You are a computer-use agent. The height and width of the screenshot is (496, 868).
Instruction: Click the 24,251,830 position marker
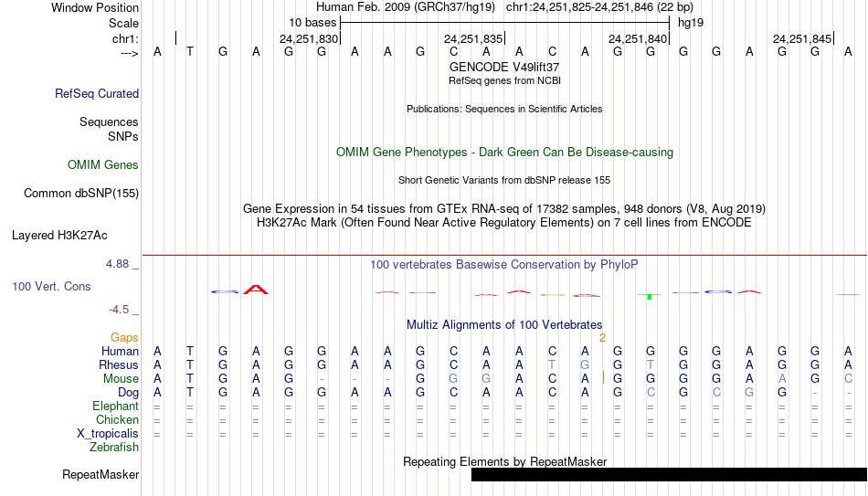308,38
